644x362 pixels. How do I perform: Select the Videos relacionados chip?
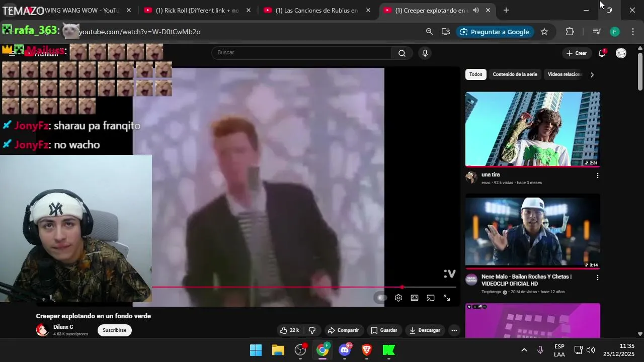point(564,74)
